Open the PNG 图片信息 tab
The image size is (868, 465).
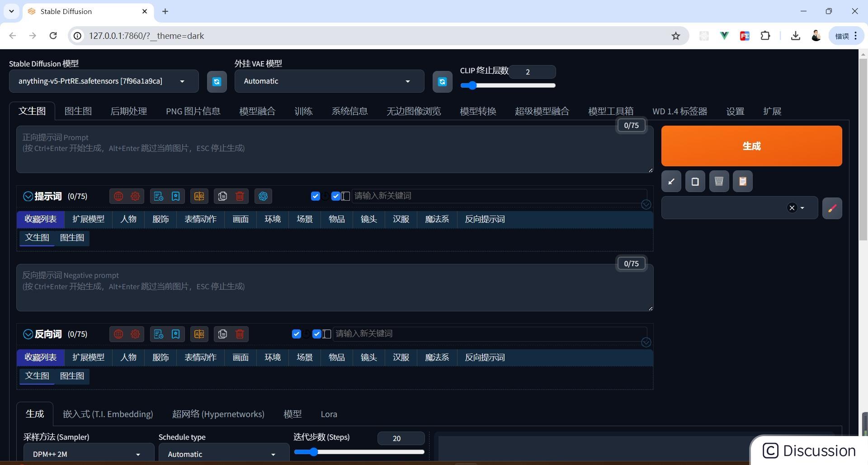[x=193, y=111]
